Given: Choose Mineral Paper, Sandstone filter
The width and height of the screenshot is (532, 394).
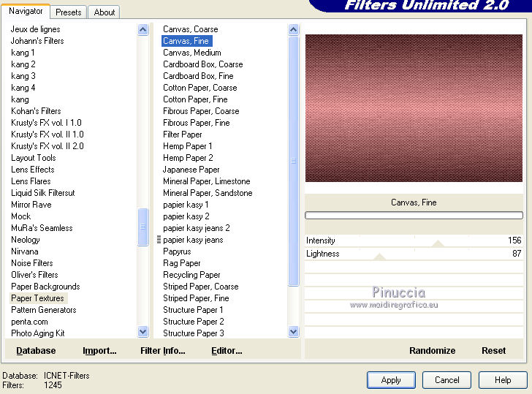Looking at the screenshot, I should coord(208,193).
